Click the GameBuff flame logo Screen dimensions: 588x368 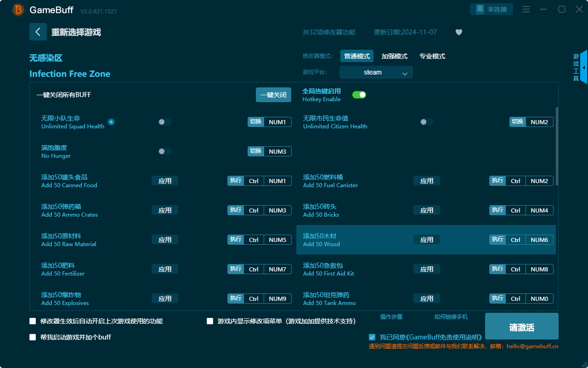click(17, 10)
